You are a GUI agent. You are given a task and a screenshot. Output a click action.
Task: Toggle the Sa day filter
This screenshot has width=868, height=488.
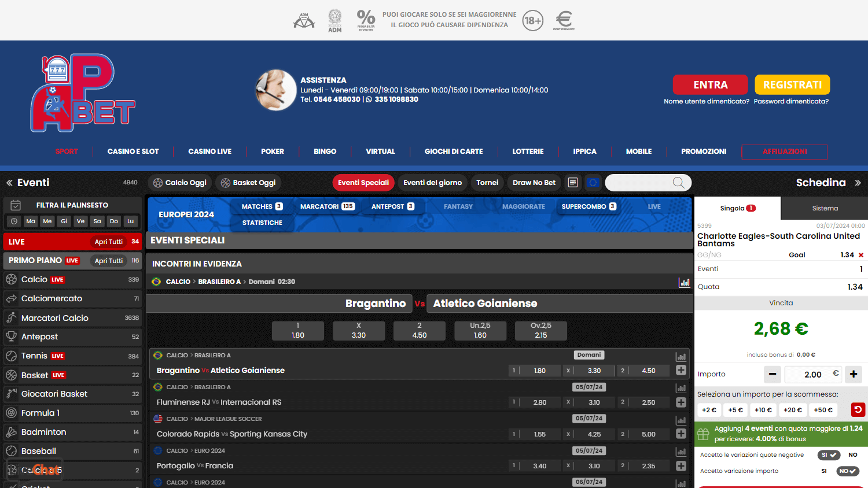tap(97, 221)
